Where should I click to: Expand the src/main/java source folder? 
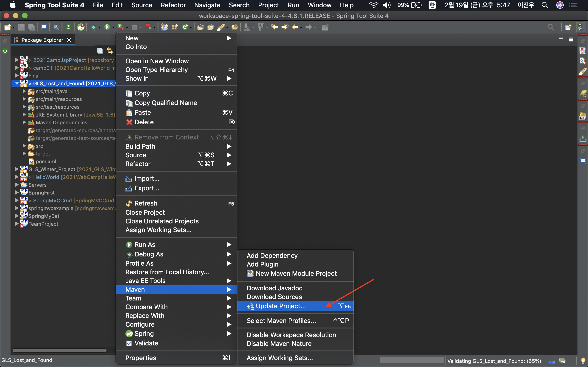coord(24,91)
